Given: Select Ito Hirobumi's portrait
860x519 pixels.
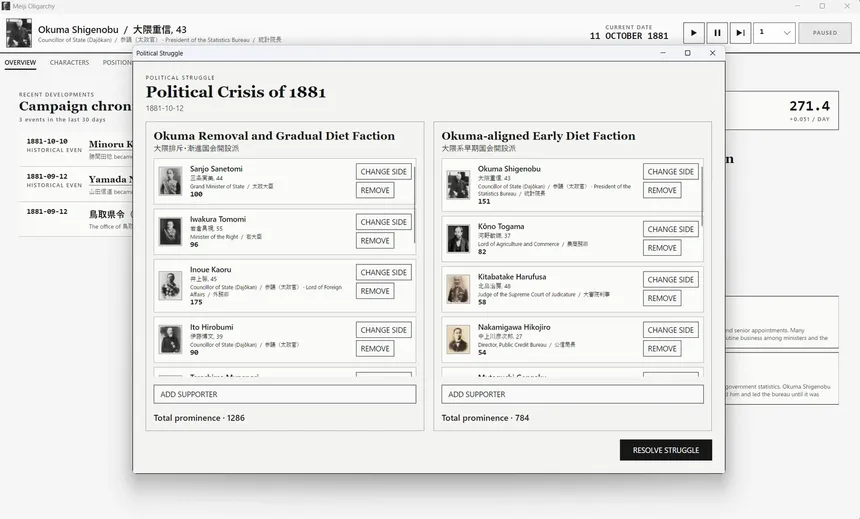Looking at the screenshot, I should (170, 339).
